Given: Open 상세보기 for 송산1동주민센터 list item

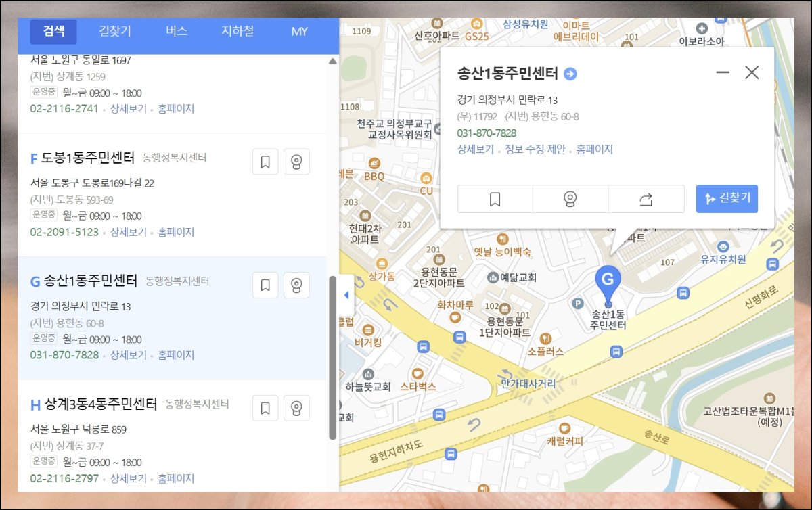Looking at the screenshot, I should pyautogui.click(x=129, y=355).
